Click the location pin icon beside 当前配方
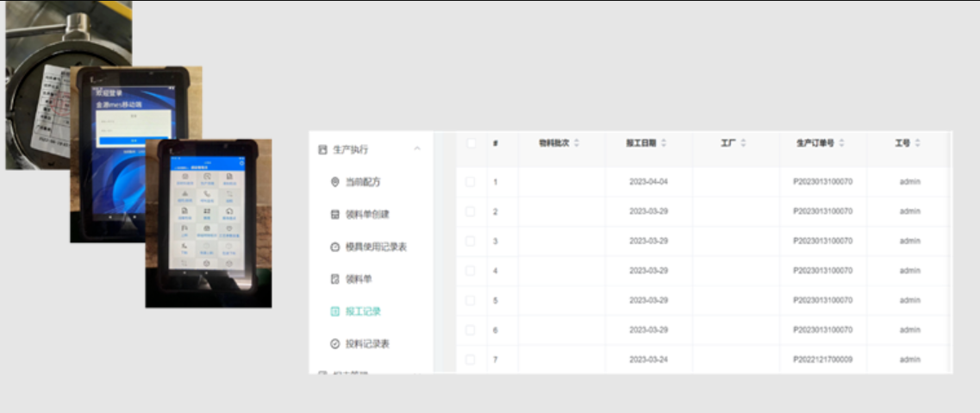Viewport: 980px width, 413px height. coord(334,182)
